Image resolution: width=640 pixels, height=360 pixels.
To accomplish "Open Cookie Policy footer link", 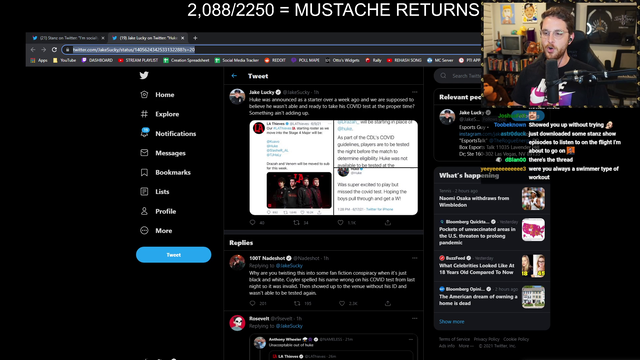I will [516, 339].
